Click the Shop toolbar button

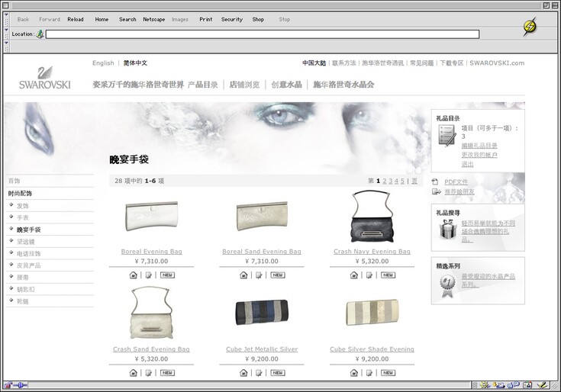[x=258, y=19]
